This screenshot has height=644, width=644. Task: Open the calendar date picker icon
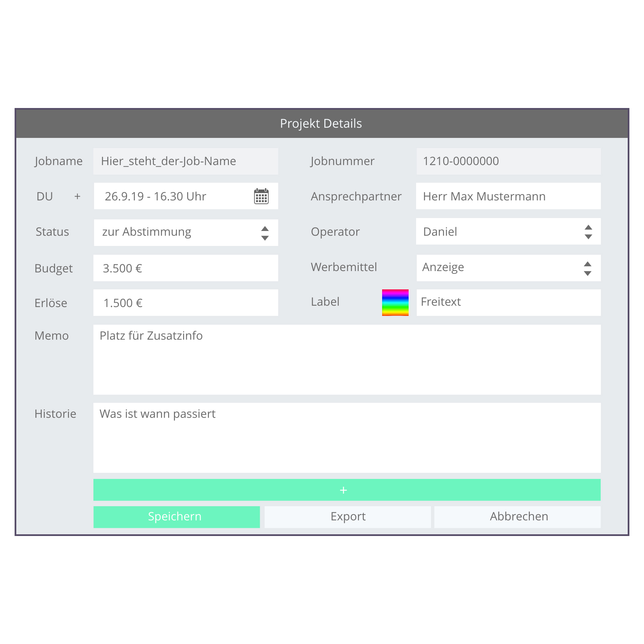click(x=261, y=196)
